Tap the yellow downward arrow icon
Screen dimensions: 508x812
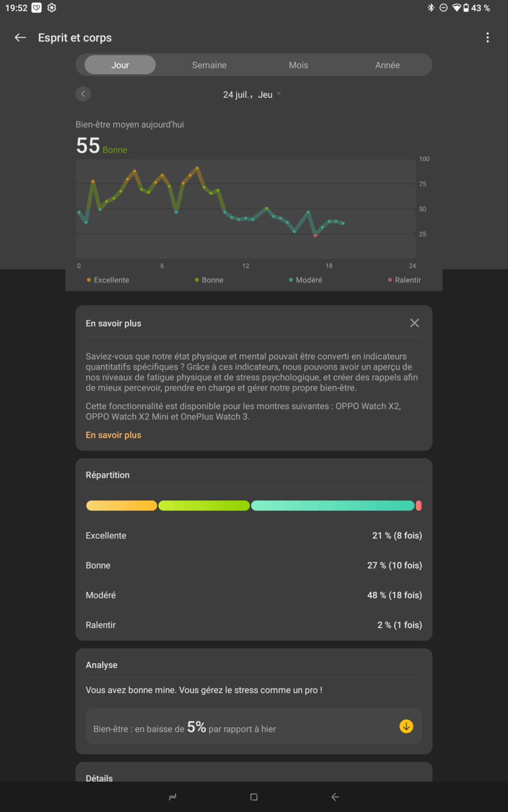tap(406, 726)
